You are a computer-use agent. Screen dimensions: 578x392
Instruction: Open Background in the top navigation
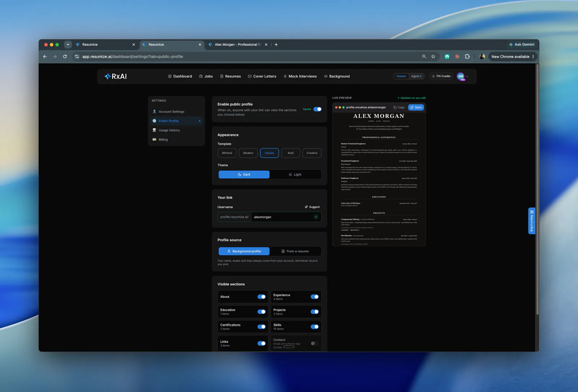click(x=337, y=76)
